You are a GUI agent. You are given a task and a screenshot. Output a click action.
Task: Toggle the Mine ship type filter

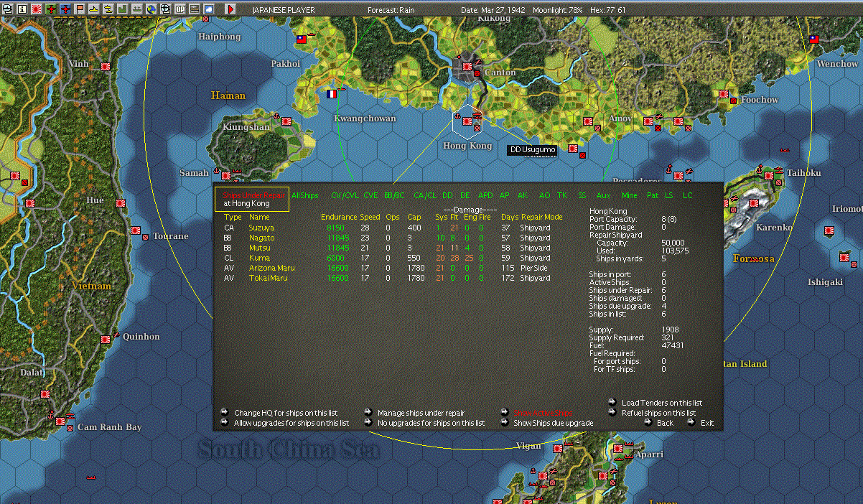(x=630, y=195)
